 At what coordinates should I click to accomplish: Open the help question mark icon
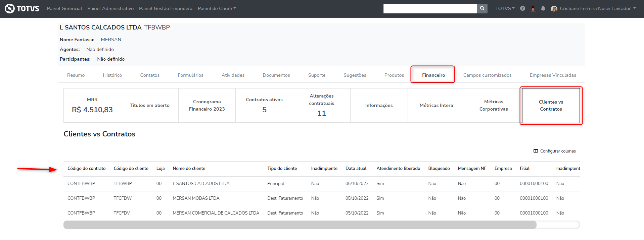(x=522, y=8)
